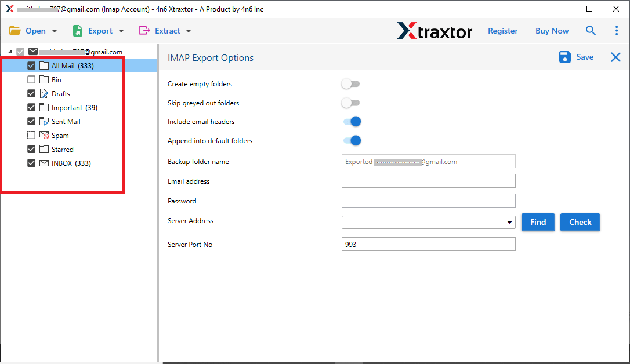Click the Extract icon
Viewport: 630px width, 364px height.
tap(144, 30)
